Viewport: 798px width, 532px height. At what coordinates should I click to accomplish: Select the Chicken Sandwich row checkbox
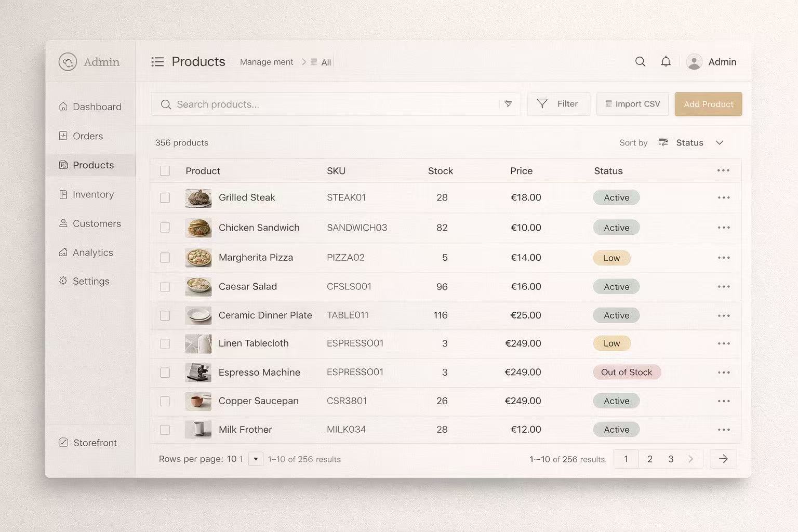pos(165,228)
